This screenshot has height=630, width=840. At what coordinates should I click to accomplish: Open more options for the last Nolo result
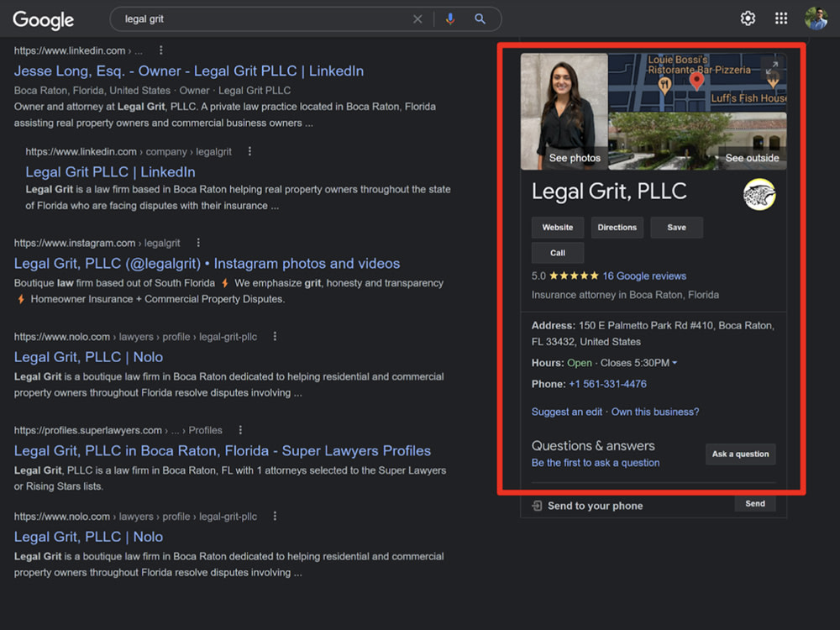point(275,516)
